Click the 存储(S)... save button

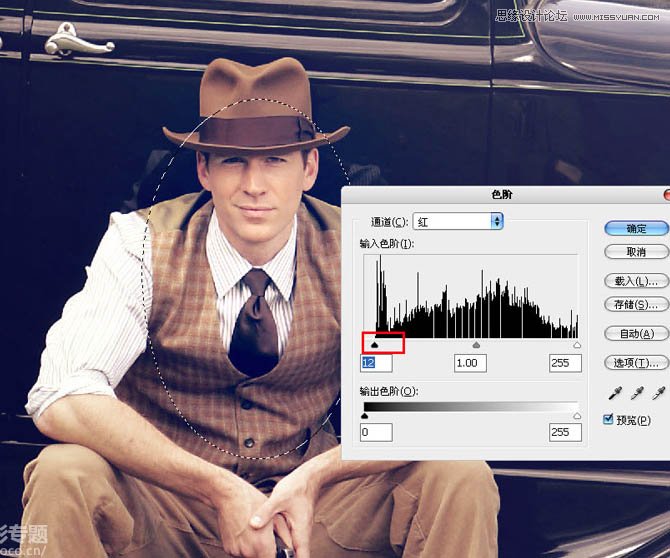pyautogui.click(x=637, y=304)
